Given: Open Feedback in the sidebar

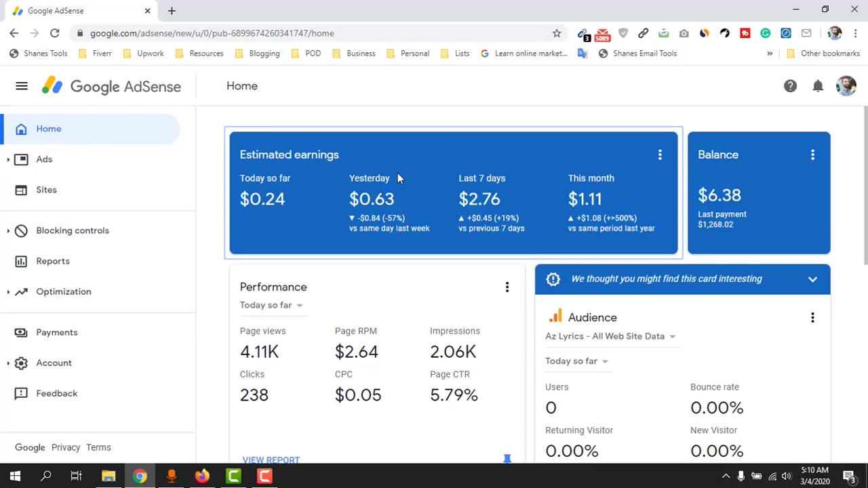Looking at the screenshot, I should point(90,393).
